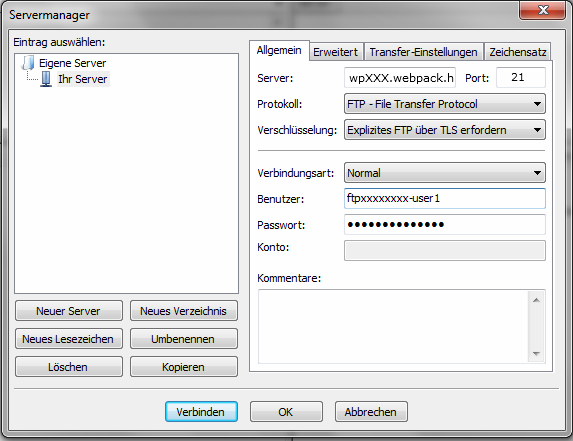Select the Allgemein tab
Image resolution: width=573 pixels, height=441 pixels.
click(x=279, y=50)
